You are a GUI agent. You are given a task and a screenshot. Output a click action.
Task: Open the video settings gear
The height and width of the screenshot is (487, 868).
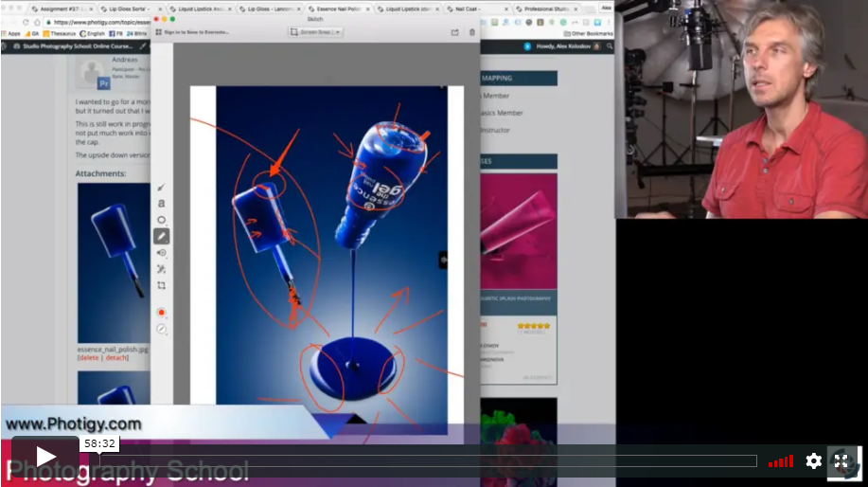pyautogui.click(x=813, y=461)
